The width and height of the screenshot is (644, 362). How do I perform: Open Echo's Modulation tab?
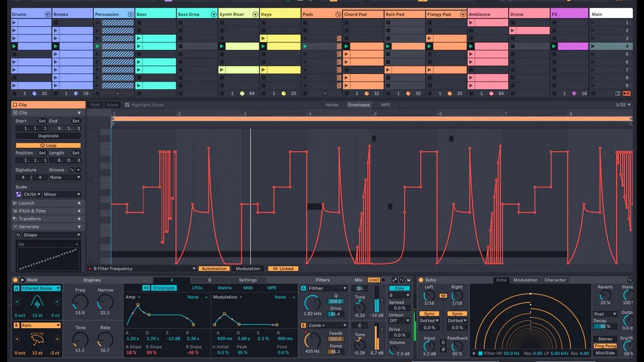pos(525,279)
